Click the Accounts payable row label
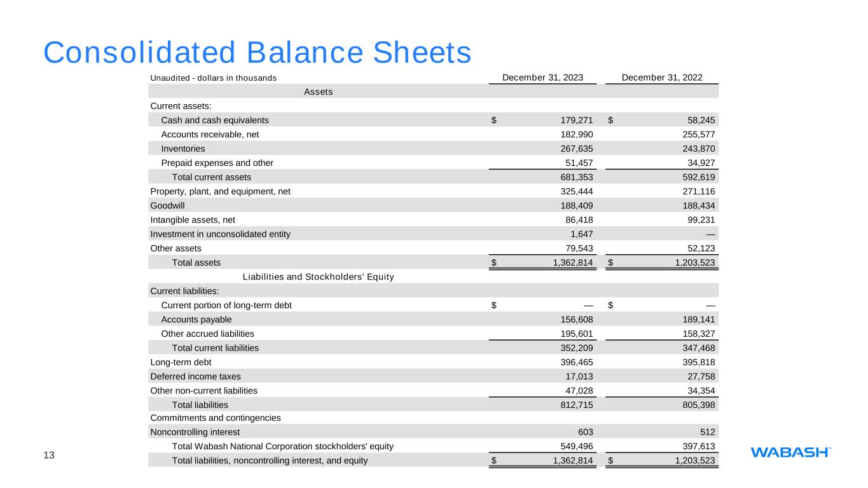 click(196, 319)
